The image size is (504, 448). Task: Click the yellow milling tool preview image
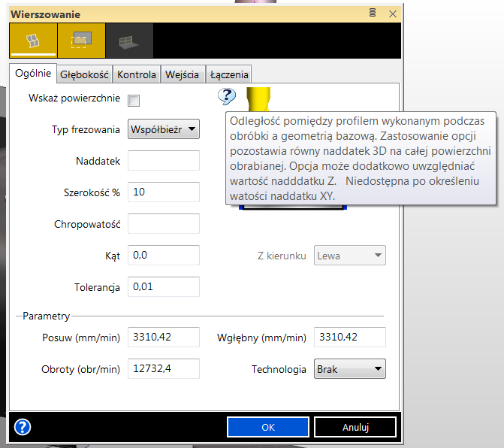pos(258,99)
